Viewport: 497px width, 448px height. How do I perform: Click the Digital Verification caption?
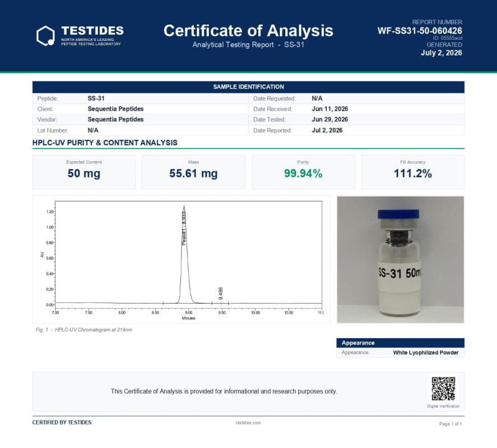coord(443,406)
